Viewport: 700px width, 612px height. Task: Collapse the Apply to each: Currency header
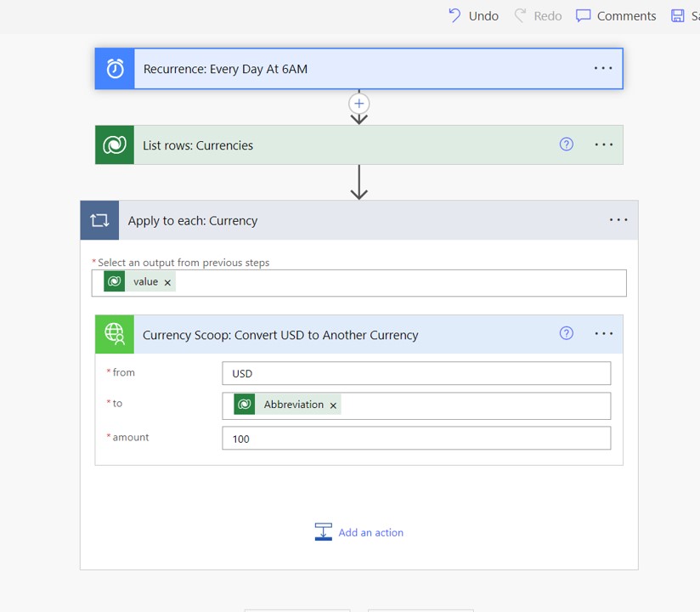359,220
